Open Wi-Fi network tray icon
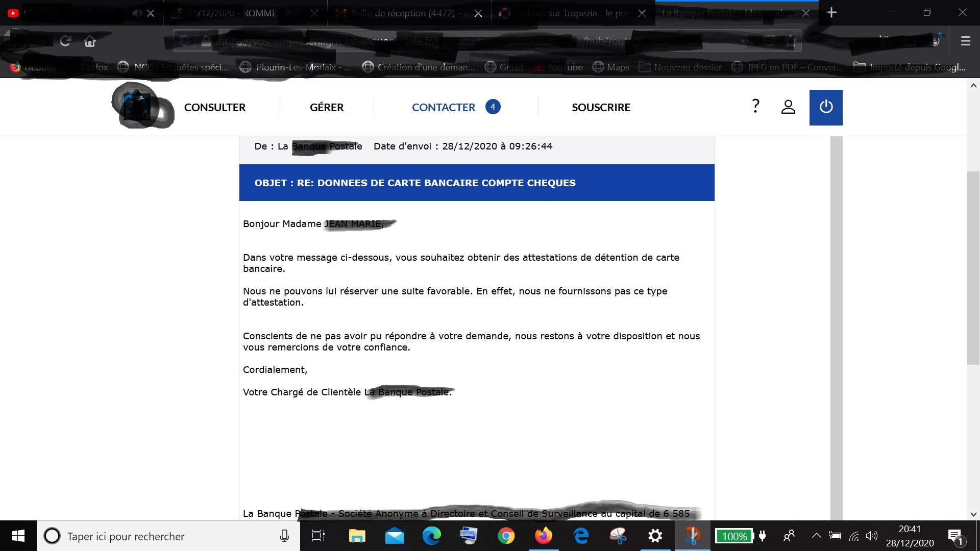The image size is (980, 551). click(854, 536)
